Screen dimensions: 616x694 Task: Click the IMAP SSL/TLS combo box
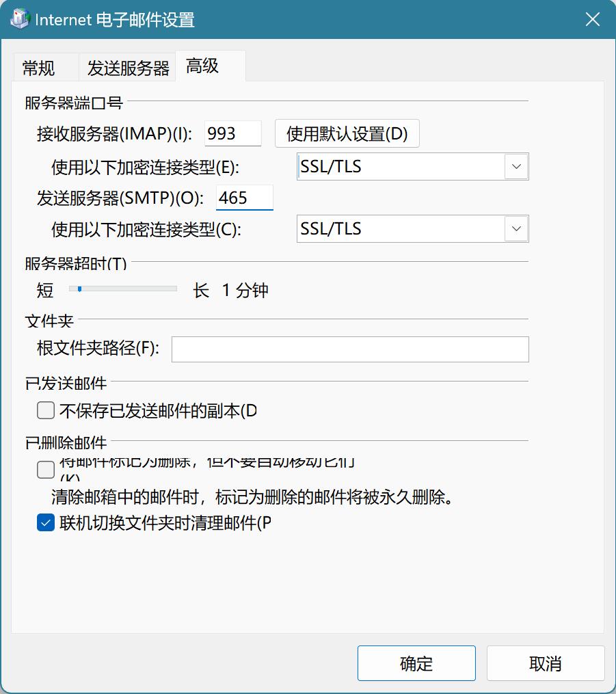401,167
